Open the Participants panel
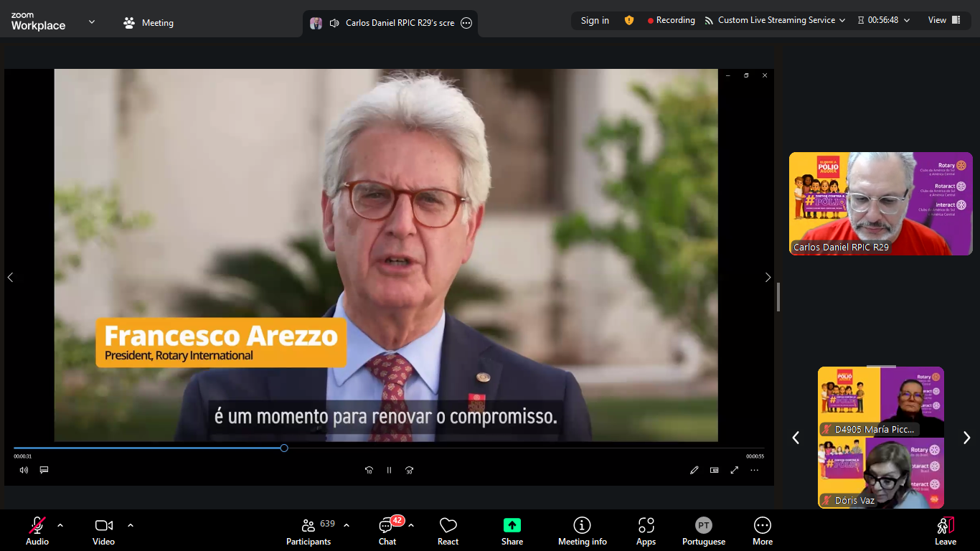This screenshot has width=980, height=551. (308, 532)
